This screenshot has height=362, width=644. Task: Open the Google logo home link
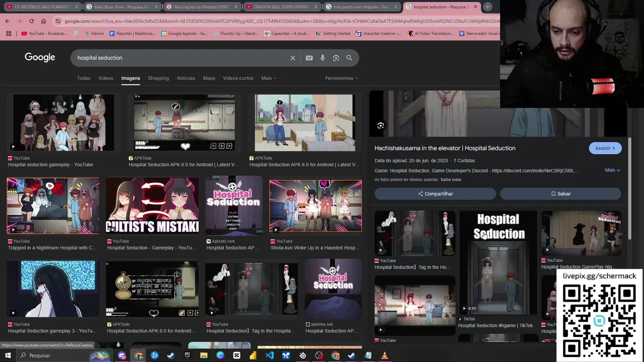40,57
